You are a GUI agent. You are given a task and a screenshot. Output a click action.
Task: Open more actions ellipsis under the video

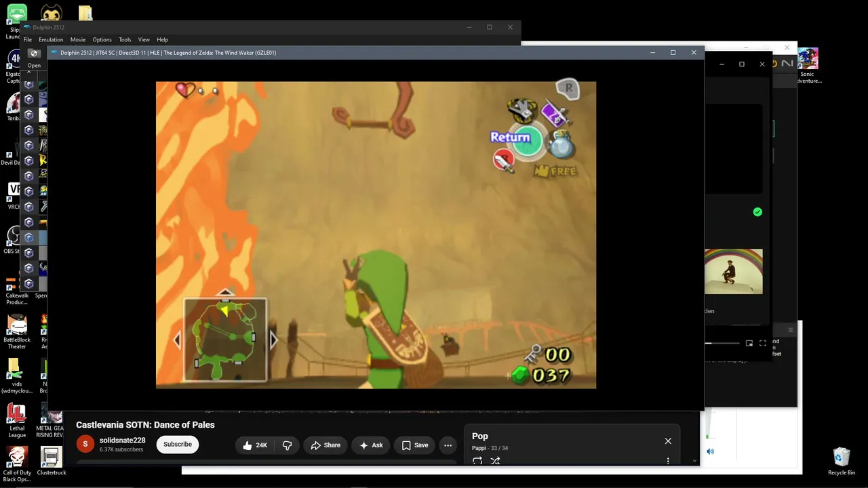click(448, 445)
